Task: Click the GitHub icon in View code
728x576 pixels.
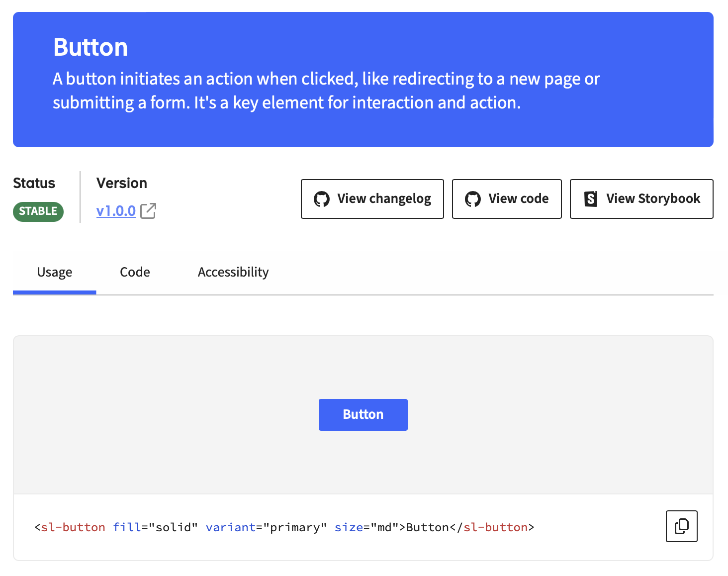Action: (x=472, y=199)
